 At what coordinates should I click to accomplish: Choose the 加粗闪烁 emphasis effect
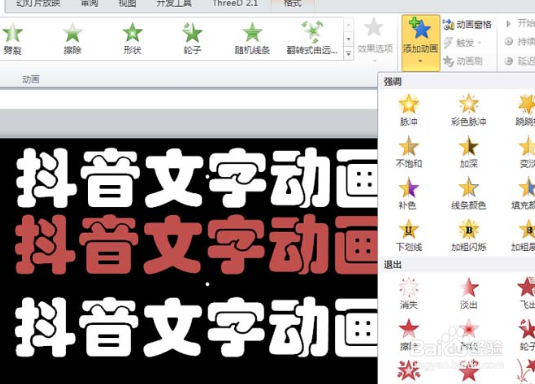point(468,235)
